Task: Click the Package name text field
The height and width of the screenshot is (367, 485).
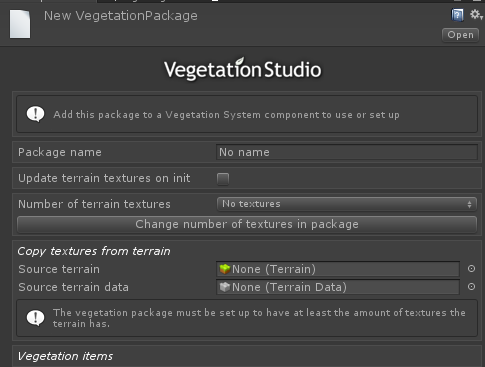Action: pos(347,152)
